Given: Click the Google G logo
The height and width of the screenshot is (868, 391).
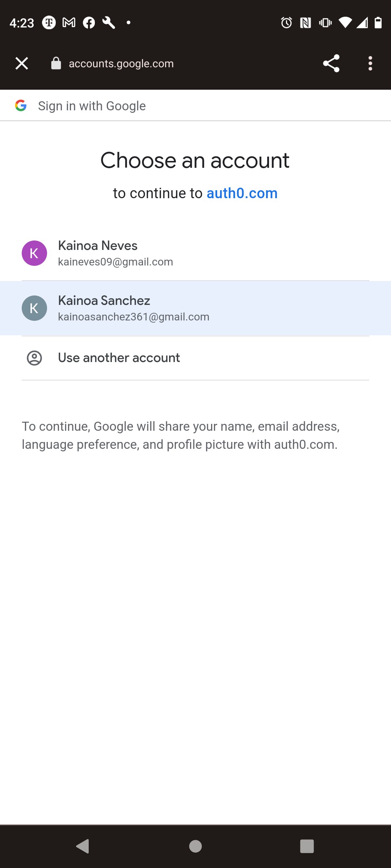Looking at the screenshot, I should pos(21,106).
